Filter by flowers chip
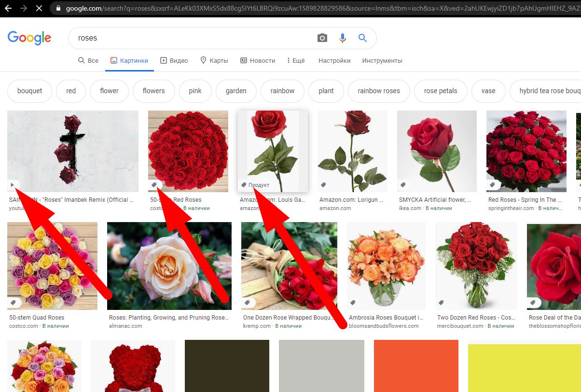Viewport: 581px width, 392px height. [154, 91]
